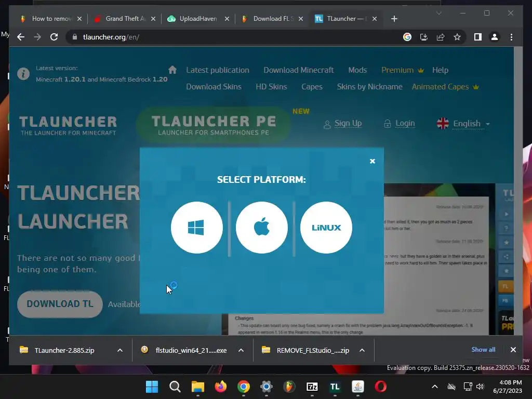532x399 pixels.
Task: Choose the Apple macOS platform icon
Action: (262, 228)
